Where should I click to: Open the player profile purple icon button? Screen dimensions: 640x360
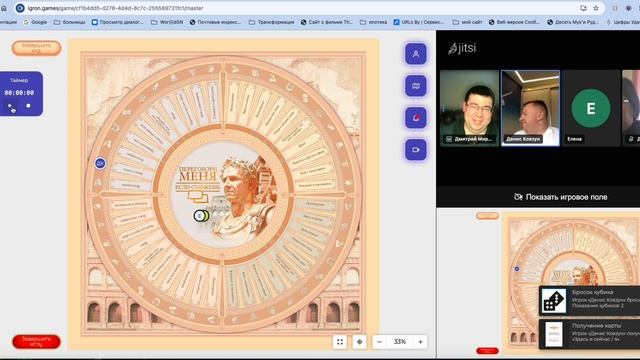[416, 54]
